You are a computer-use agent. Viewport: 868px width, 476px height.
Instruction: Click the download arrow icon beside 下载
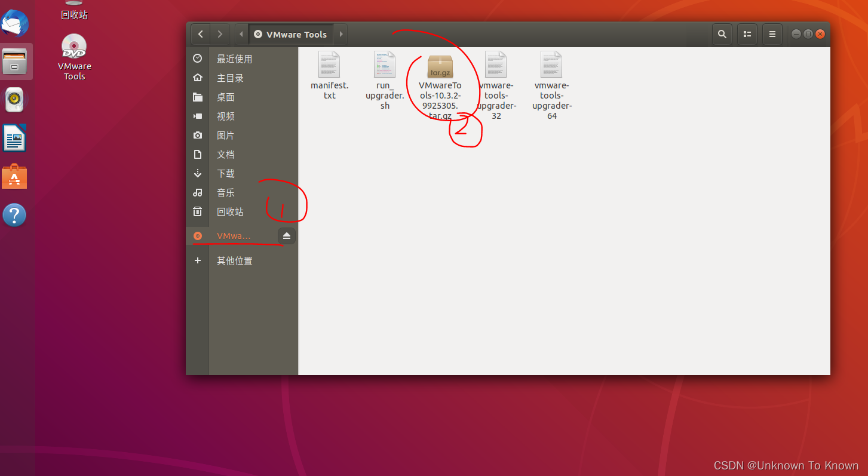(198, 173)
